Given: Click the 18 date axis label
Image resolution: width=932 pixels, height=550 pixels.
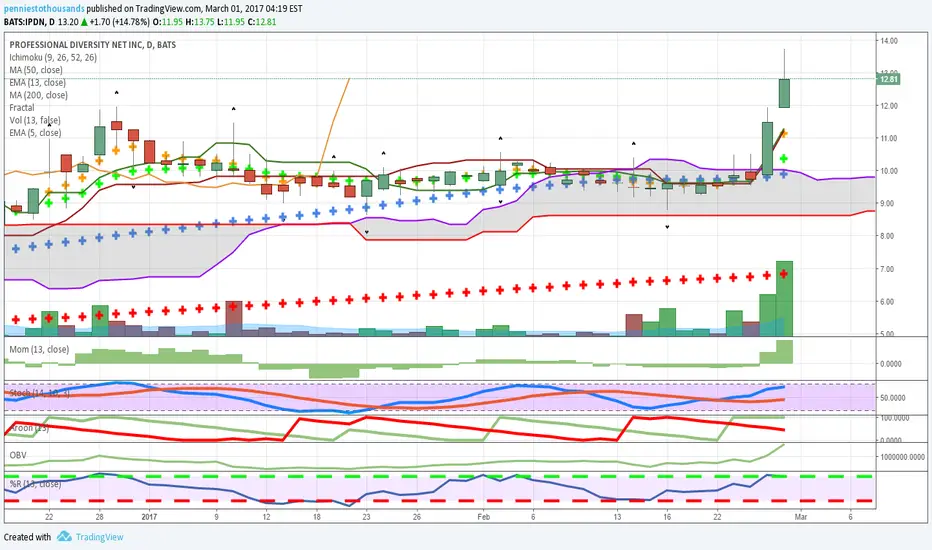Looking at the screenshot, I should click(x=317, y=517).
